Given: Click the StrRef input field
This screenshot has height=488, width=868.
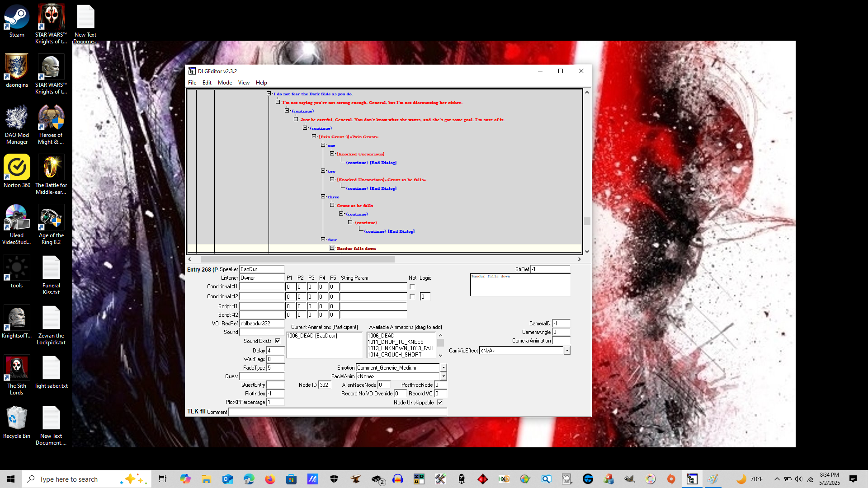Looking at the screenshot, I should [550, 269].
